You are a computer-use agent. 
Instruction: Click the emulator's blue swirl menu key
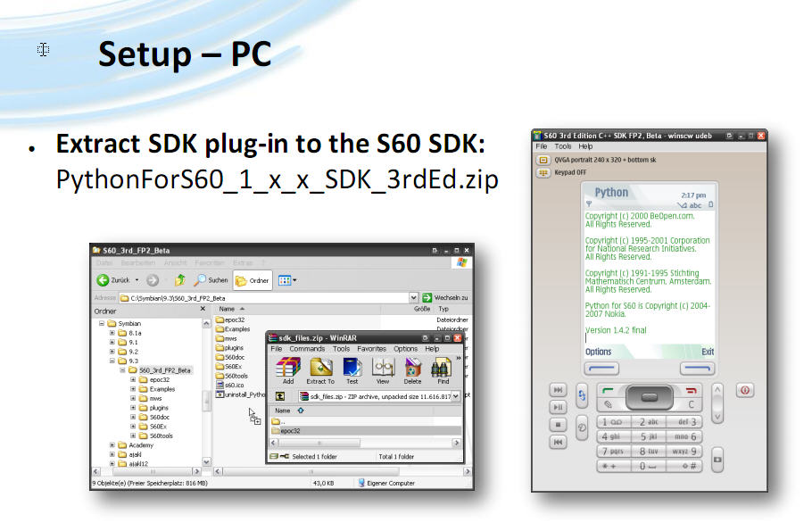coord(582,395)
